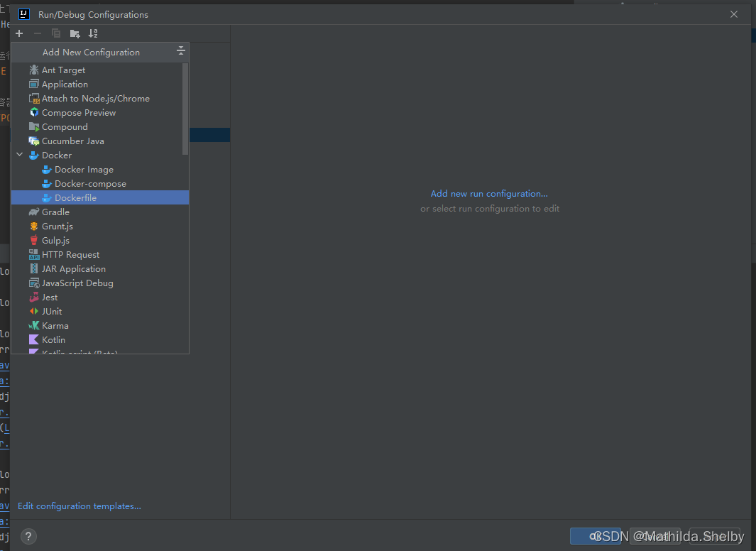Choose HTTP Request configuration
This screenshot has width=756, height=551.
(100, 254)
